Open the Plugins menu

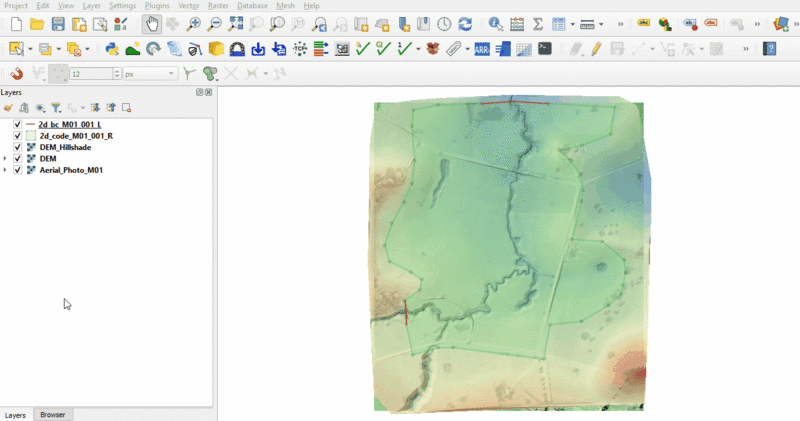157,6
